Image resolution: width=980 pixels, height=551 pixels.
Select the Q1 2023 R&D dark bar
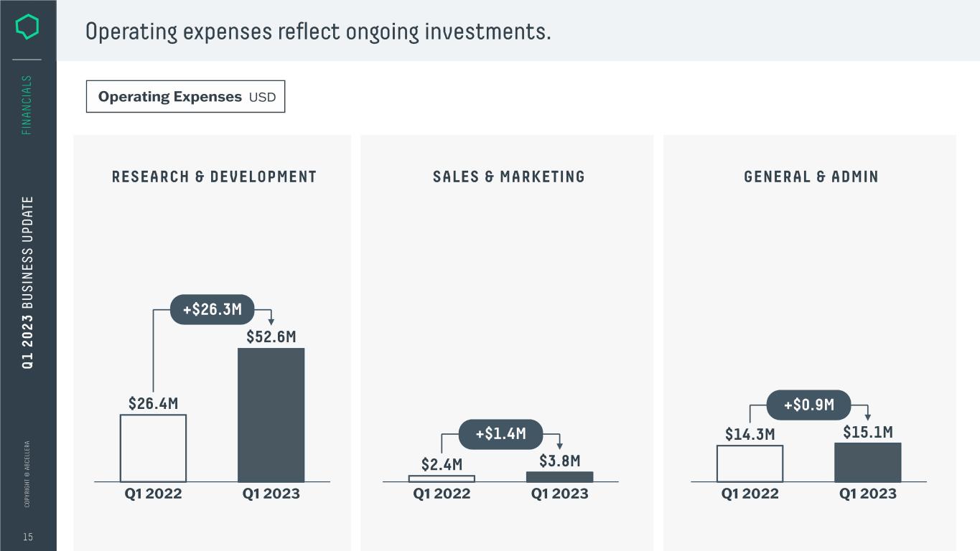pyautogui.click(x=271, y=415)
